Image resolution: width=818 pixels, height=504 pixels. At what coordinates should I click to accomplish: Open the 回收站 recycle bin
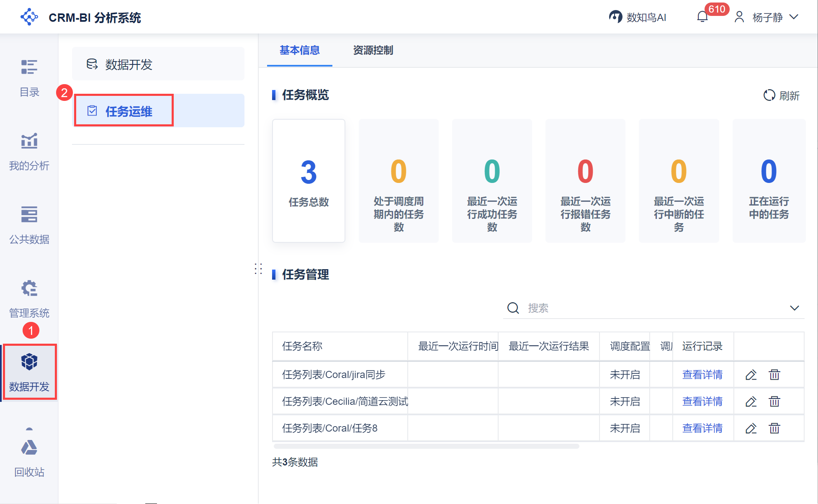tap(29, 448)
